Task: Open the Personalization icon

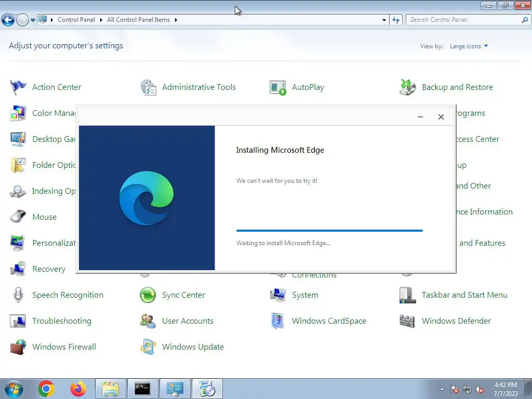Action: pyautogui.click(x=18, y=243)
